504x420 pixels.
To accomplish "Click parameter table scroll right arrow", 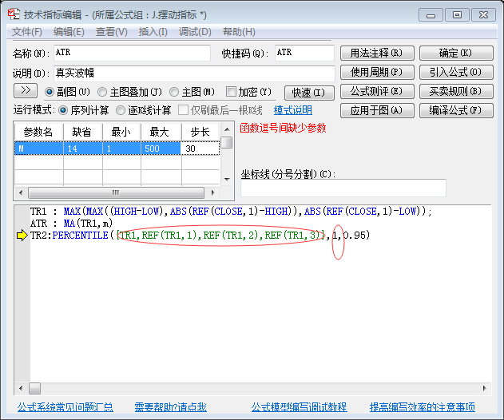I will coord(212,192).
